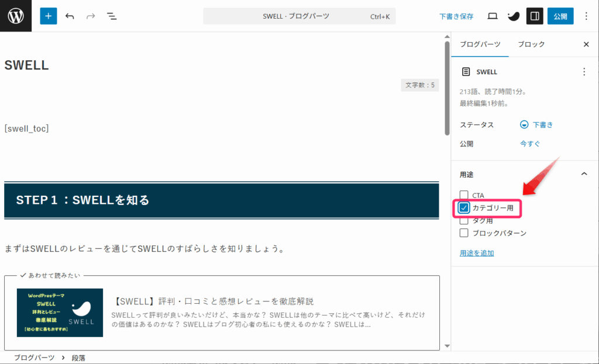Check the CTA checkbox
The image size is (599, 364).
(x=464, y=195)
